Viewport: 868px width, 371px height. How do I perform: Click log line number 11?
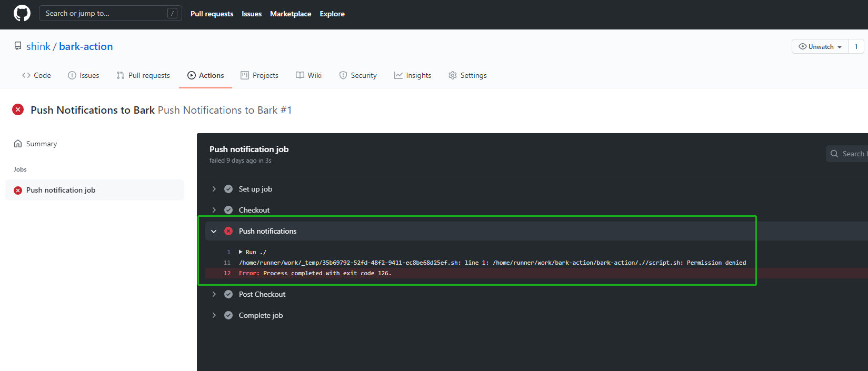(x=227, y=263)
